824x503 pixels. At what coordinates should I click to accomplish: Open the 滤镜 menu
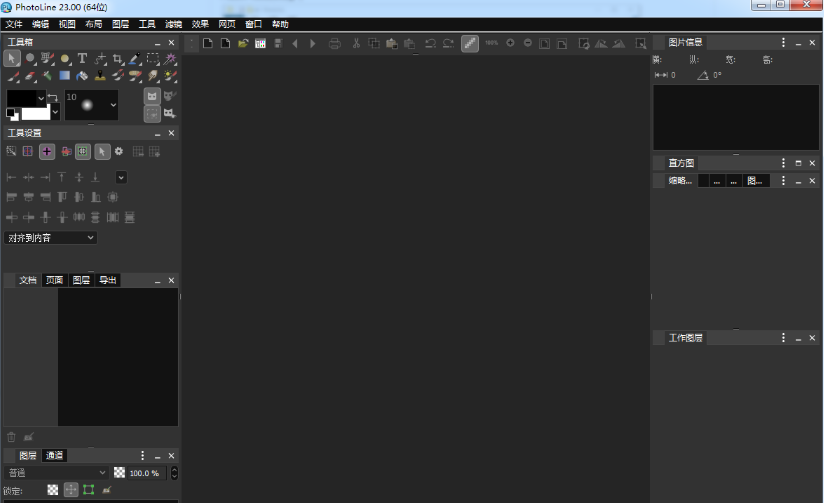pos(174,23)
